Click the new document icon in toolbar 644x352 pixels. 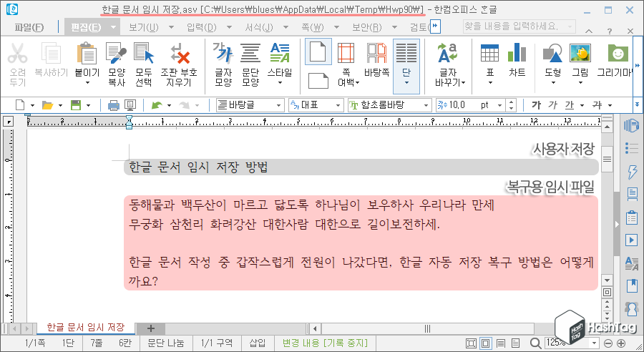point(20,105)
